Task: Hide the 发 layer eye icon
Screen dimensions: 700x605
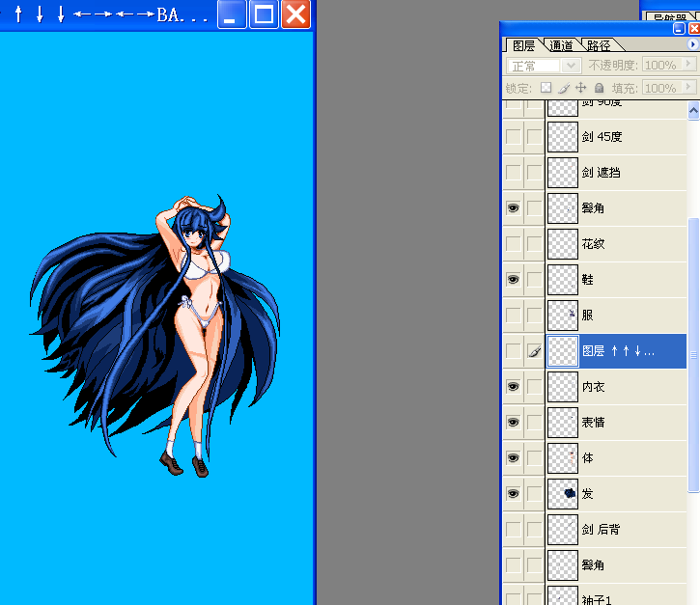Action: pyautogui.click(x=514, y=494)
